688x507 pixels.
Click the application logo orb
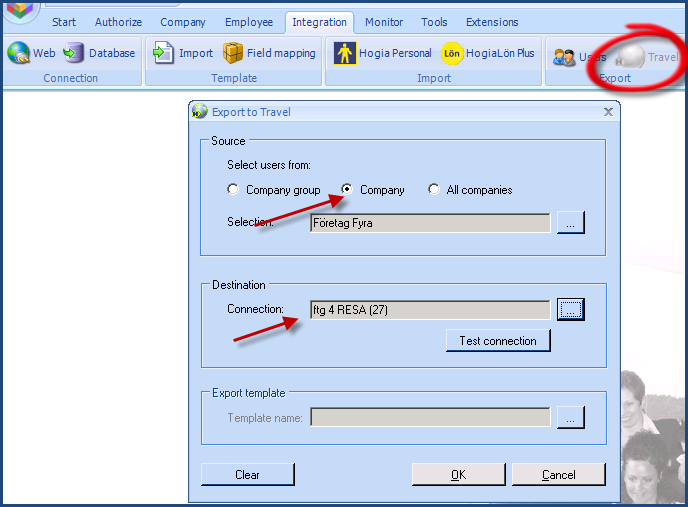(20, 10)
